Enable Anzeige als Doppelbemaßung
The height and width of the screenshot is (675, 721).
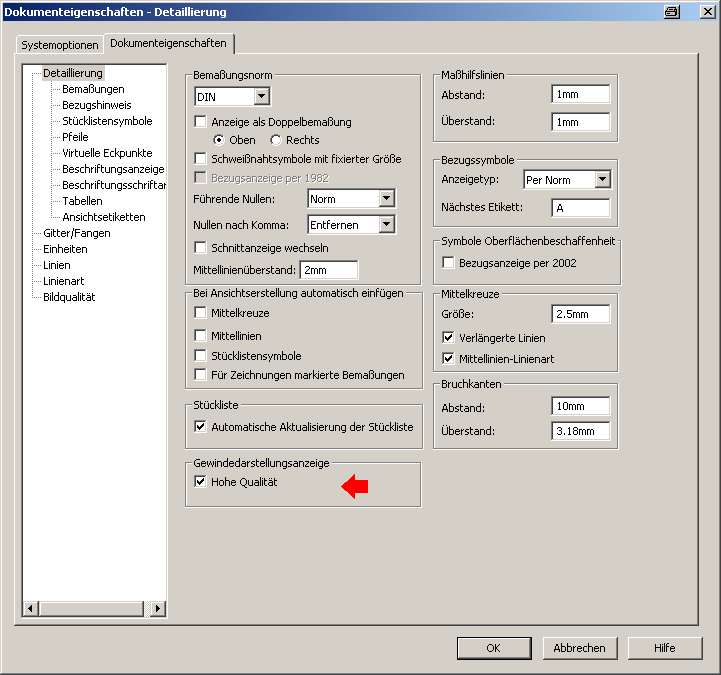coord(200,122)
